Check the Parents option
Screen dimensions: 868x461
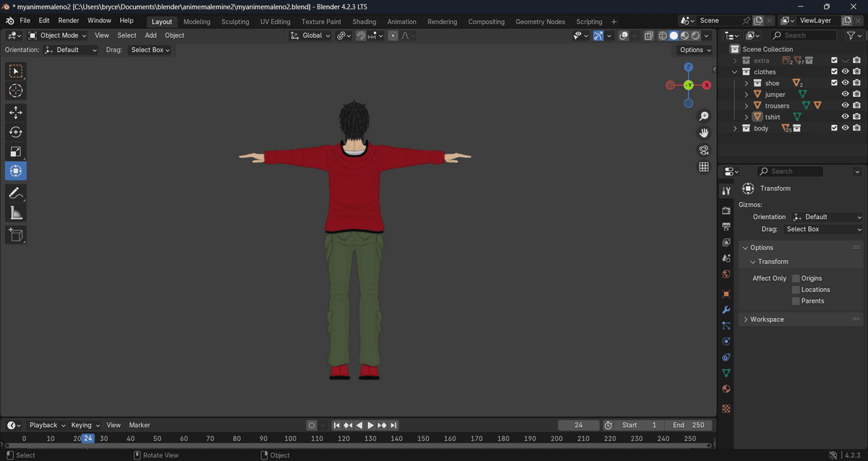(796, 301)
